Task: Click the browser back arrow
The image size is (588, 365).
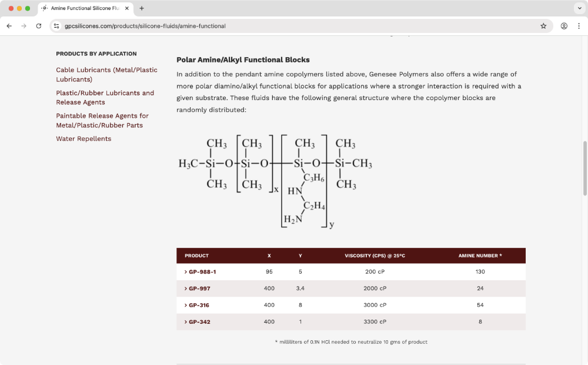Action: click(x=9, y=26)
